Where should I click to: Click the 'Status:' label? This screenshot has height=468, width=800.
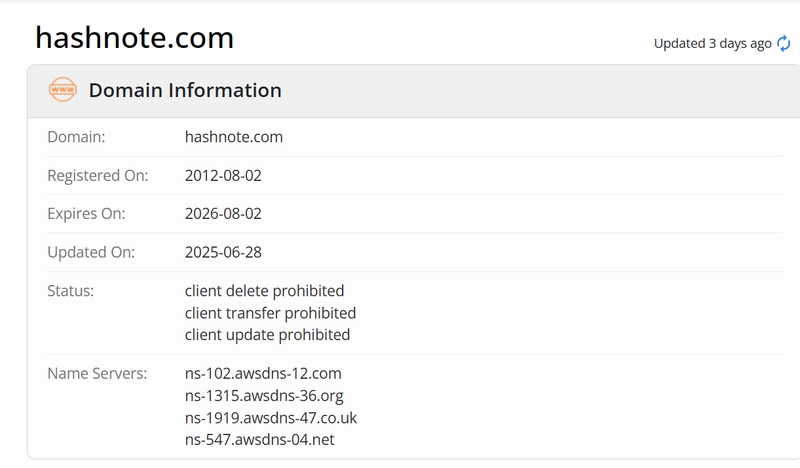pos(70,291)
